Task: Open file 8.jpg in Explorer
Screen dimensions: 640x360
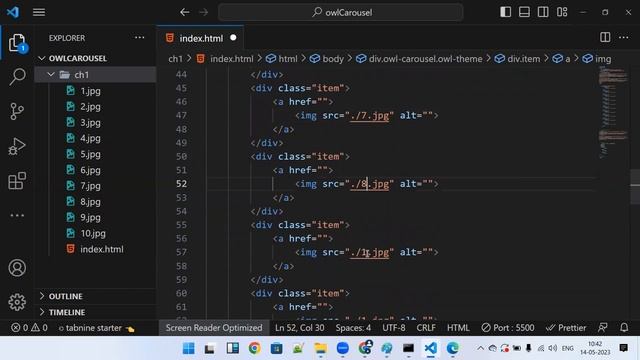Action: 90,202
